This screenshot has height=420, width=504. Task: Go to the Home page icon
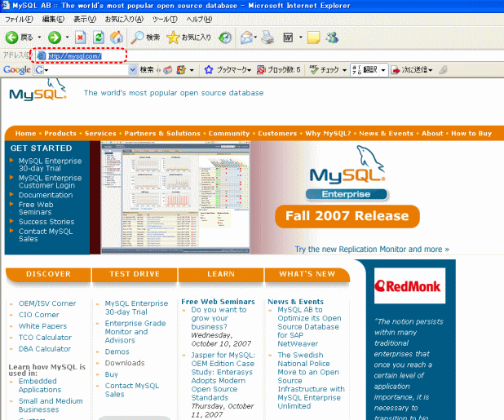pyautogui.click(x=117, y=38)
